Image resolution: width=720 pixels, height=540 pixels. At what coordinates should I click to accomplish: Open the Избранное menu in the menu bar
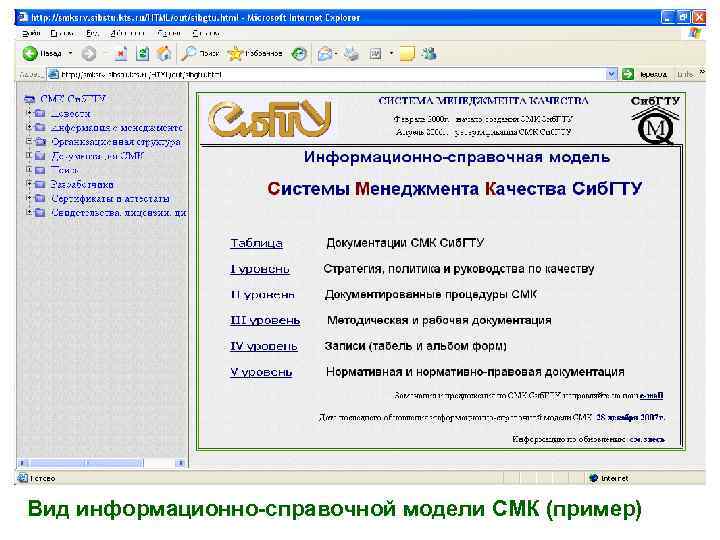coord(128,33)
